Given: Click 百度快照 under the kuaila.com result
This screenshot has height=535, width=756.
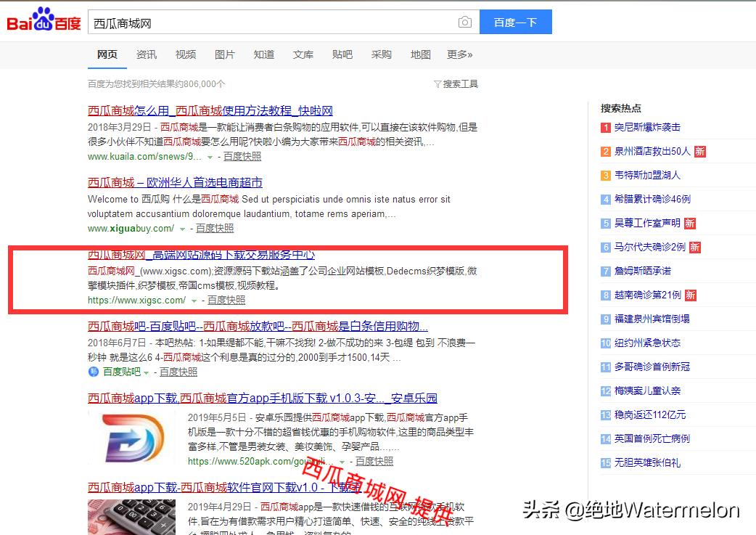Looking at the screenshot, I should coord(242,156).
